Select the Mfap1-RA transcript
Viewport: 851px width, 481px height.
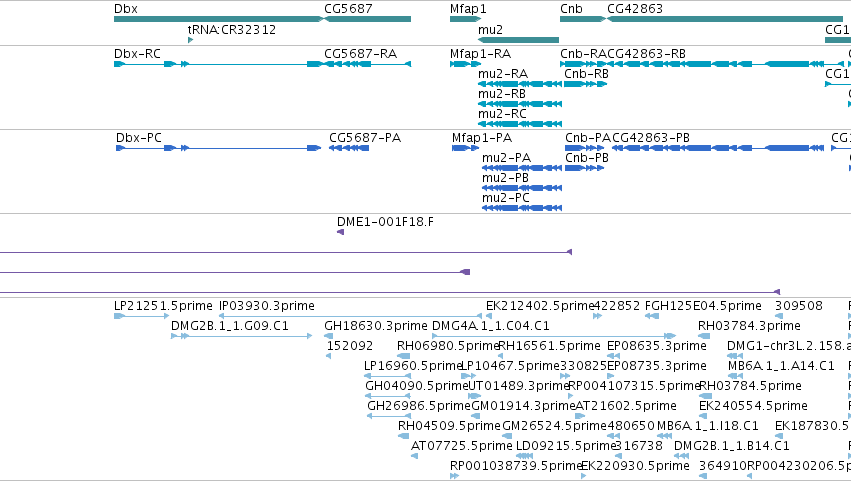point(466,64)
